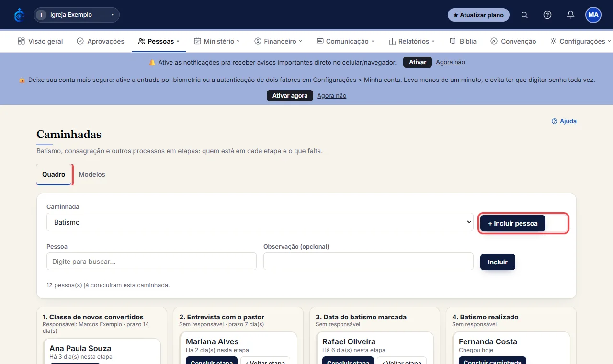This screenshot has height=364, width=613.
Task: Expand the Financeiro menu
Action: click(x=278, y=41)
